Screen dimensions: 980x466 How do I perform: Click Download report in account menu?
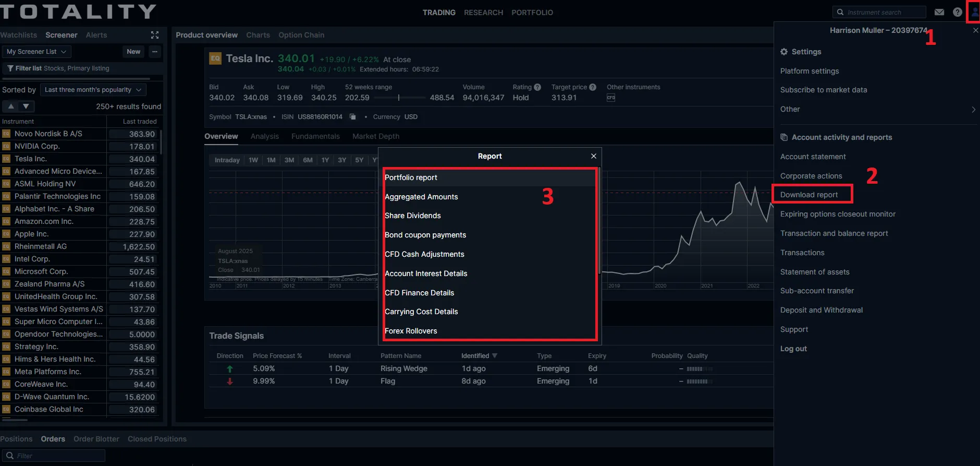809,195
